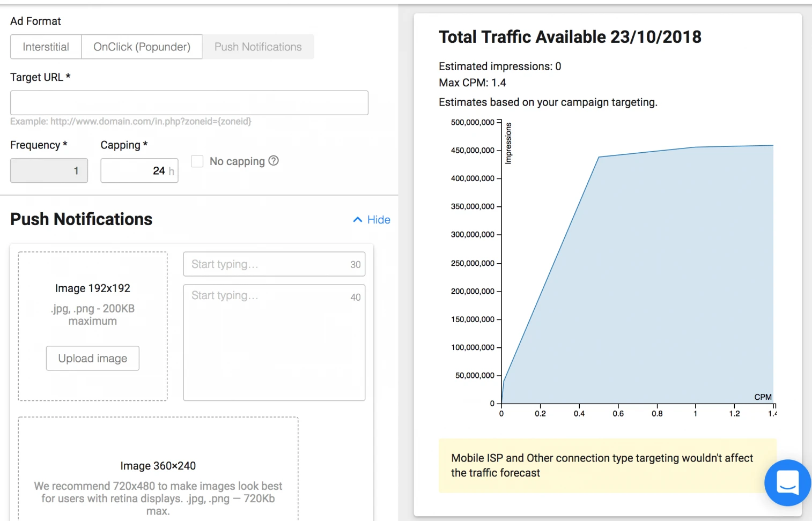The width and height of the screenshot is (812, 521).
Task: Click the Frequency * label
Action: point(39,145)
